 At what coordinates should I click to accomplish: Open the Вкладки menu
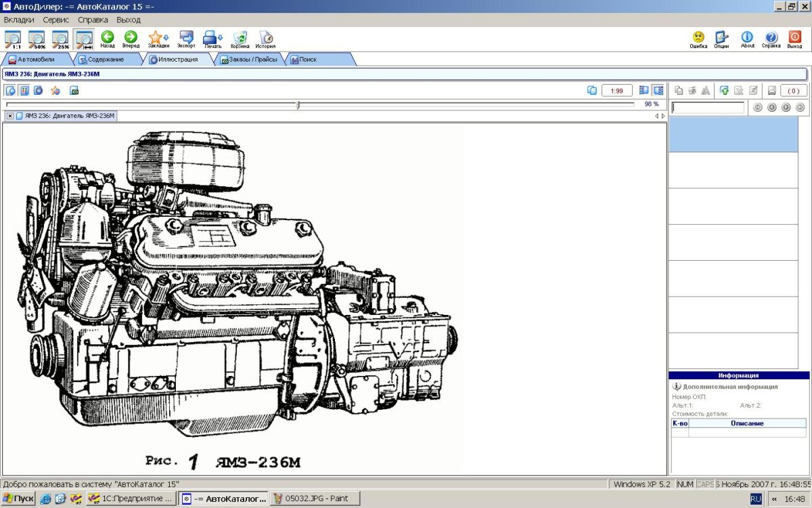click(x=19, y=20)
